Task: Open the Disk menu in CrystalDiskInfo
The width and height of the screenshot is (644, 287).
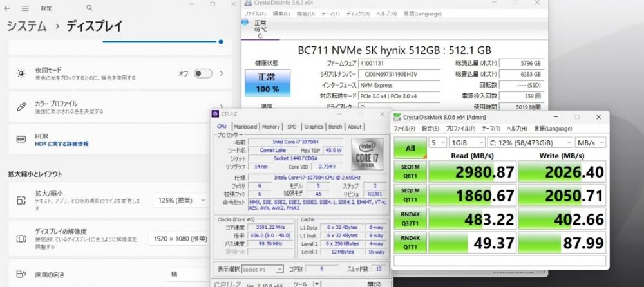Action: (358, 14)
